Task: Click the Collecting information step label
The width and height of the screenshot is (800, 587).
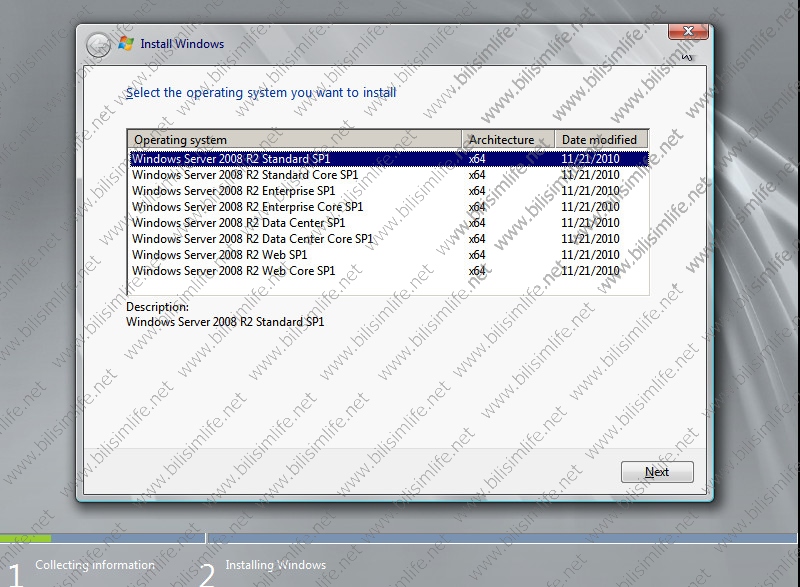Action: click(x=95, y=565)
